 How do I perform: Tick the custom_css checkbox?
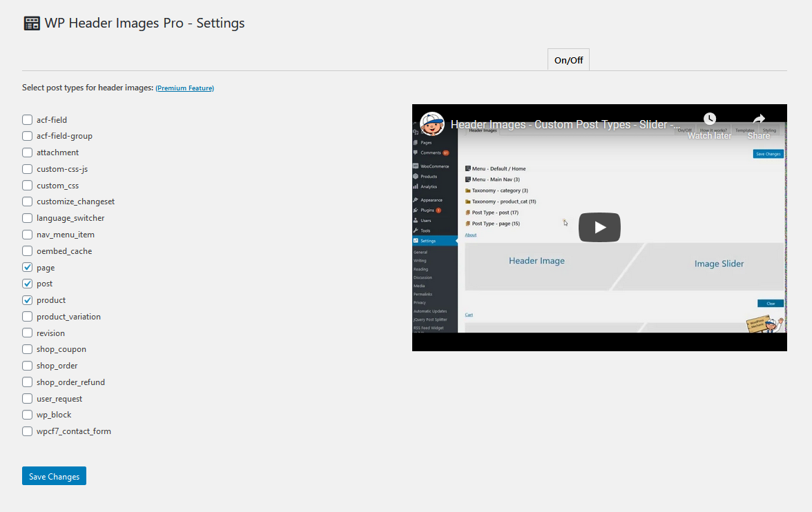[28, 186]
